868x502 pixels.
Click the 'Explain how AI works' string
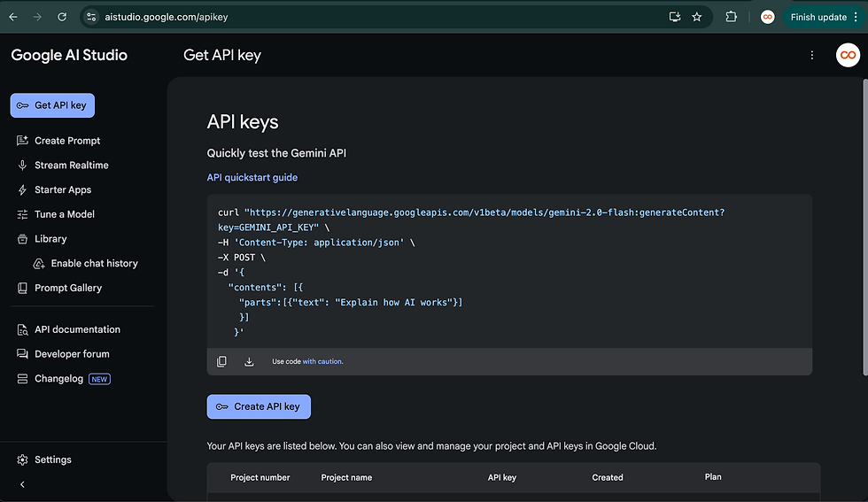click(x=394, y=302)
